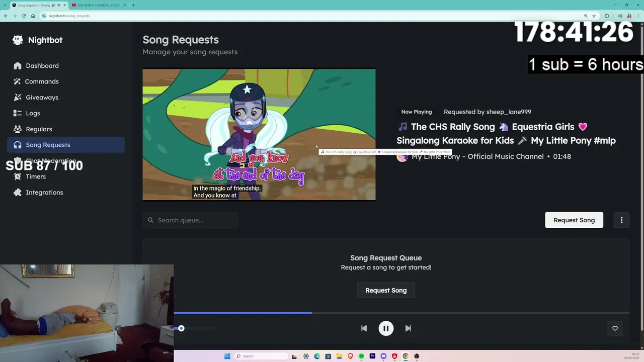Open the Windows Start menu
The image size is (644, 362).
pos(227,356)
